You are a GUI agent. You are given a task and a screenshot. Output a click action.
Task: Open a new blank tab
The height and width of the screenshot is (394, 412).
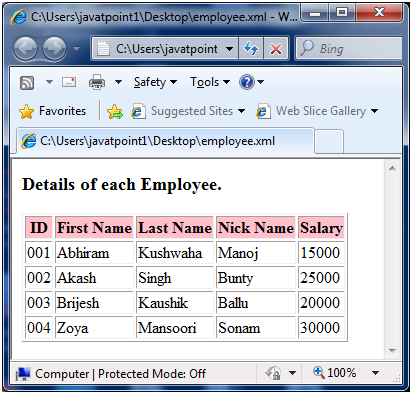pyautogui.click(x=329, y=142)
